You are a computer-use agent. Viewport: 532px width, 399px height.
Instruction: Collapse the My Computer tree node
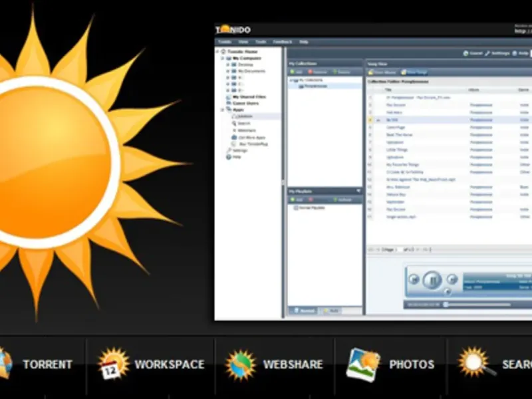(x=223, y=59)
